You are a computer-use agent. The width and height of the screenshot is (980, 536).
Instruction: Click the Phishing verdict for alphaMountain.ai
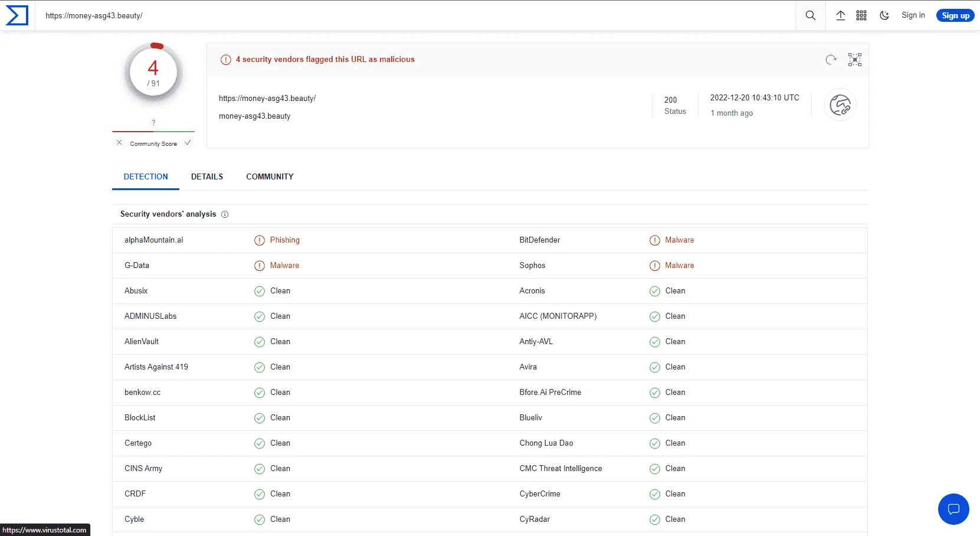pos(285,240)
